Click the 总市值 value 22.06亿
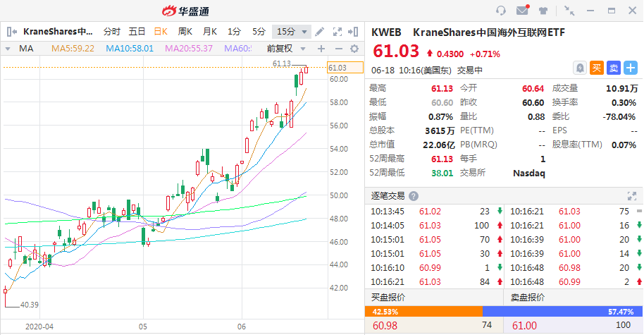The width and height of the screenshot is (644, 335). point(439,145)
